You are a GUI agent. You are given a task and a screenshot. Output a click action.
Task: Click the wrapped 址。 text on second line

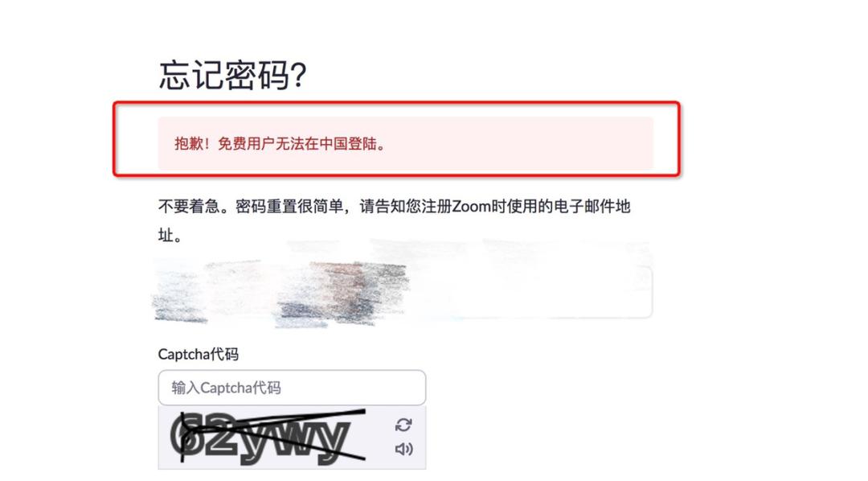170,236
